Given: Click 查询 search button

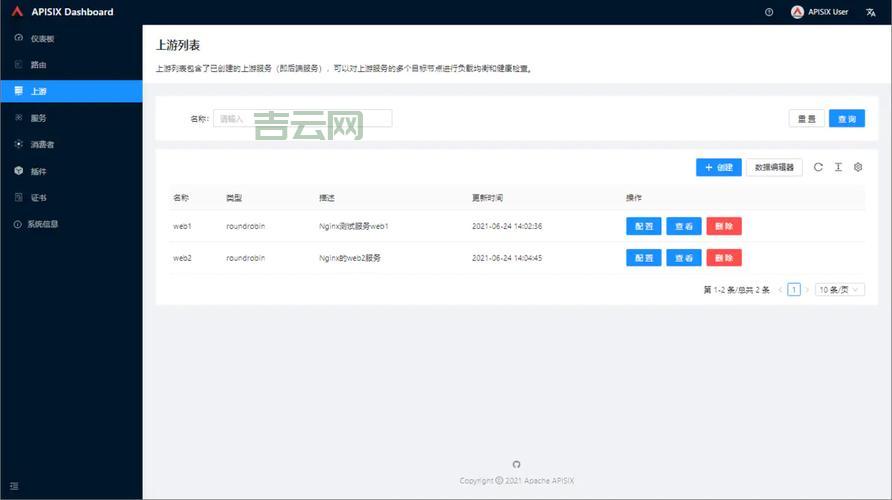Looking at the screenshot, I should (846, 118).
